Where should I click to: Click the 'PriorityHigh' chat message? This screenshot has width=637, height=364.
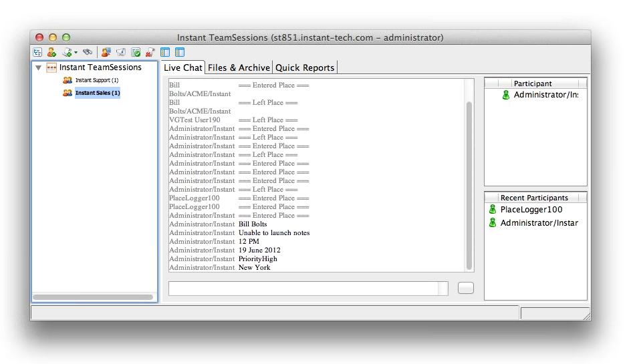(x=257, y=259)
